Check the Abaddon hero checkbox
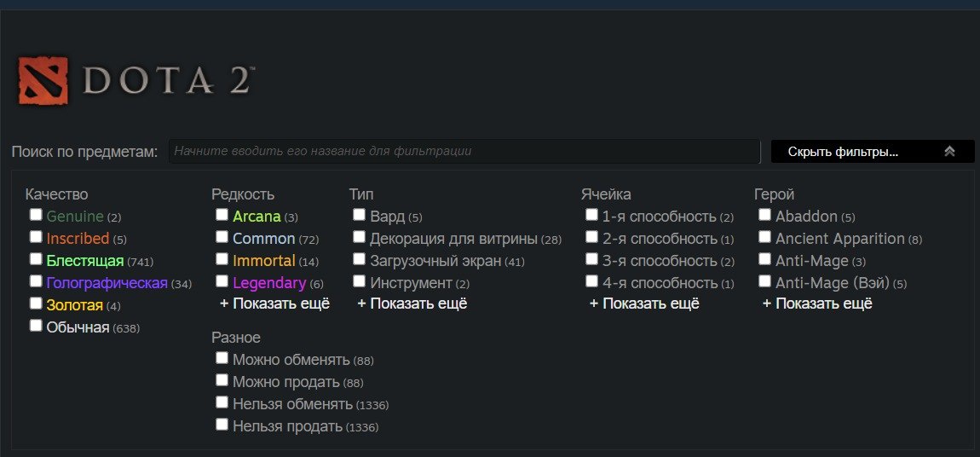This screenshot has height=457, width=980. [764, 215]
